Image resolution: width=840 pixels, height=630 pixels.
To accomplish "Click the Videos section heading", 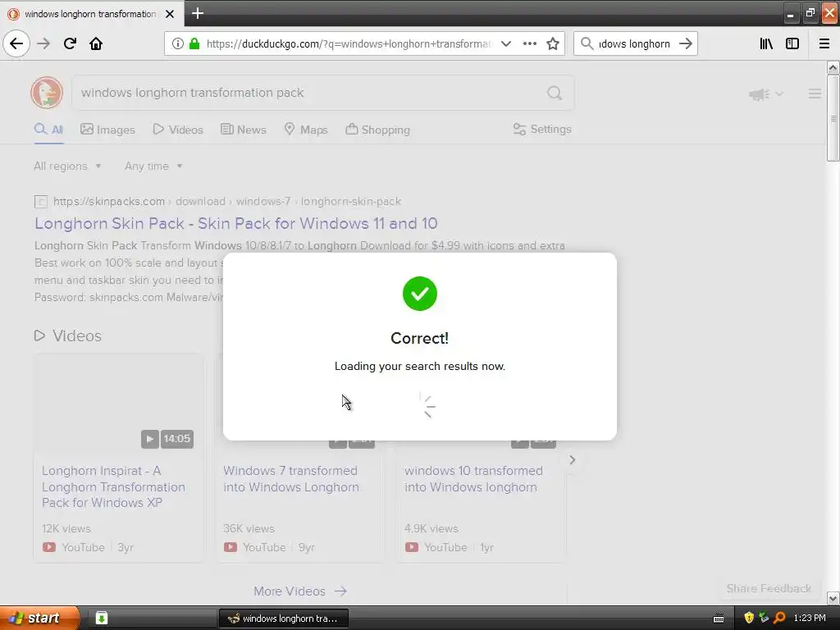I will tap(68, 336).
